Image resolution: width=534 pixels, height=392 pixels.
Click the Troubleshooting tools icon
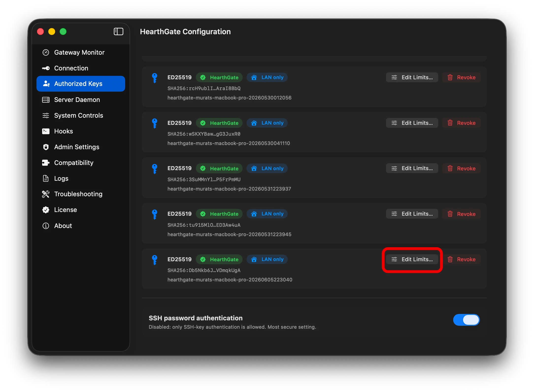coord(46,194)
